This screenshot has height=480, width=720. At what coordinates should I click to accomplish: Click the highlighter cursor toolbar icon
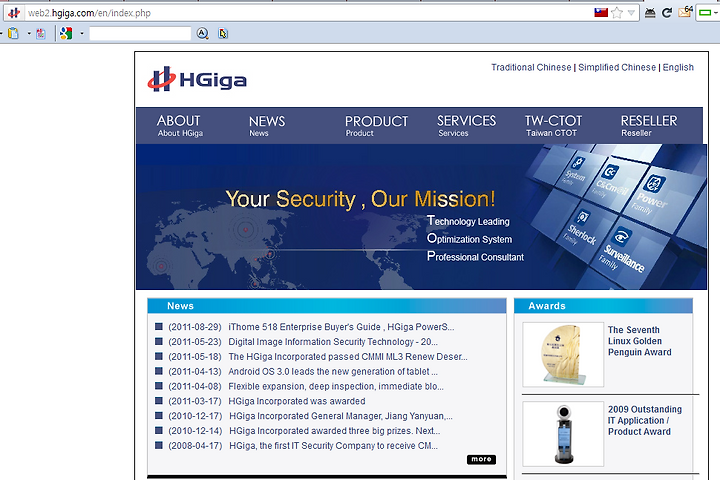point(223,34)
